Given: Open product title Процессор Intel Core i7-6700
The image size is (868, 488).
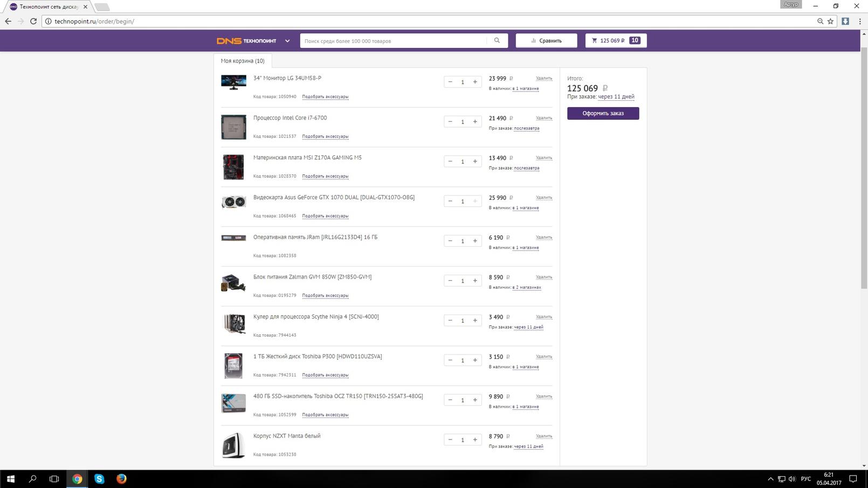Looking at the screenshot, I should [290, 118].
